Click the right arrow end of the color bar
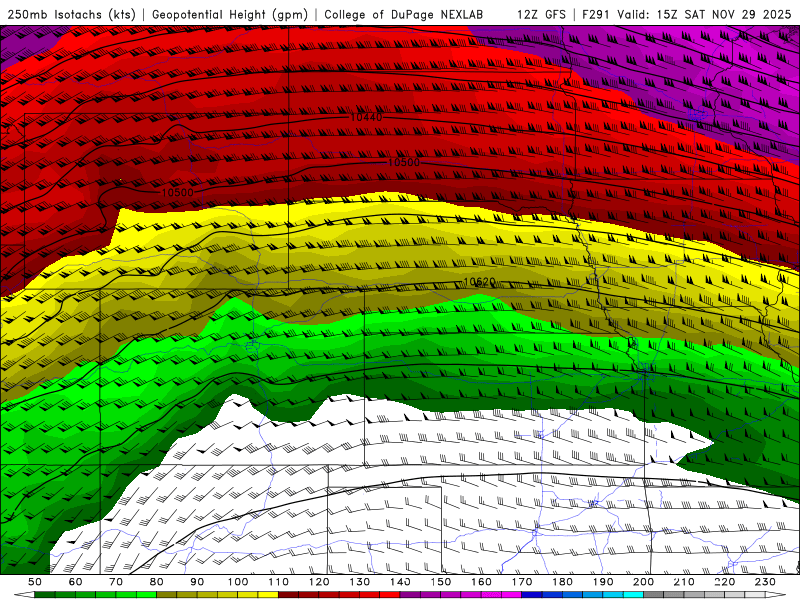This screenshot has width=800, height=600. (x=776, y=595)
